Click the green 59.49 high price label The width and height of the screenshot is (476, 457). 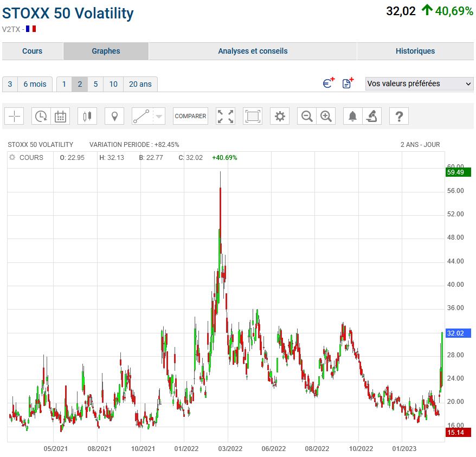(x=458, y=172)
